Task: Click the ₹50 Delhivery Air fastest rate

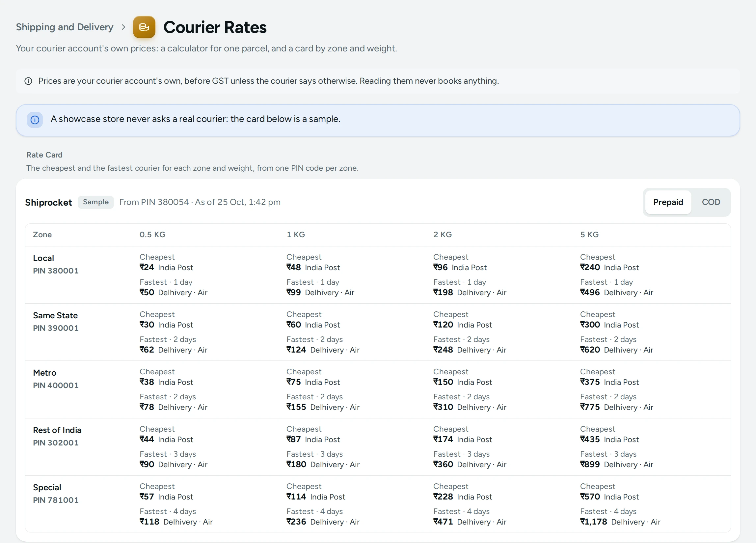Action: click(173, 293)
